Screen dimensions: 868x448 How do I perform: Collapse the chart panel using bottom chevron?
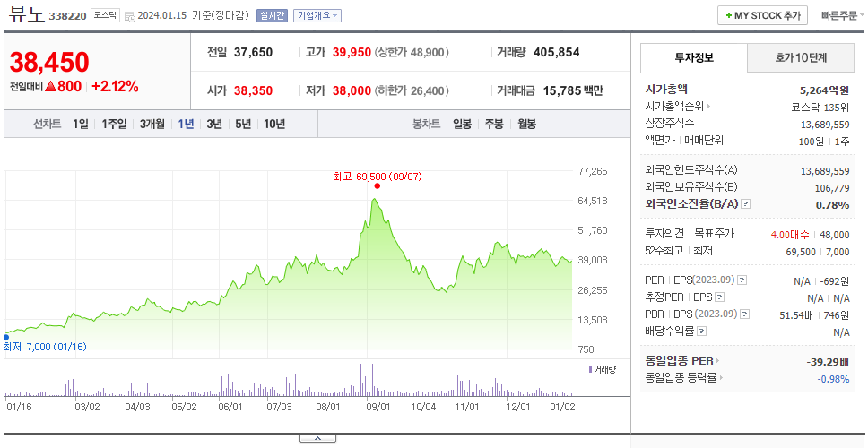click(x=317, y=439)
